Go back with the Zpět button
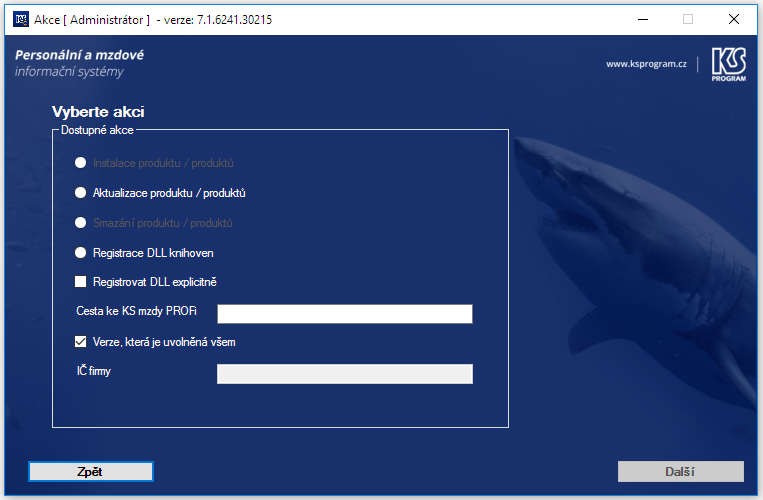 point(91,471)
